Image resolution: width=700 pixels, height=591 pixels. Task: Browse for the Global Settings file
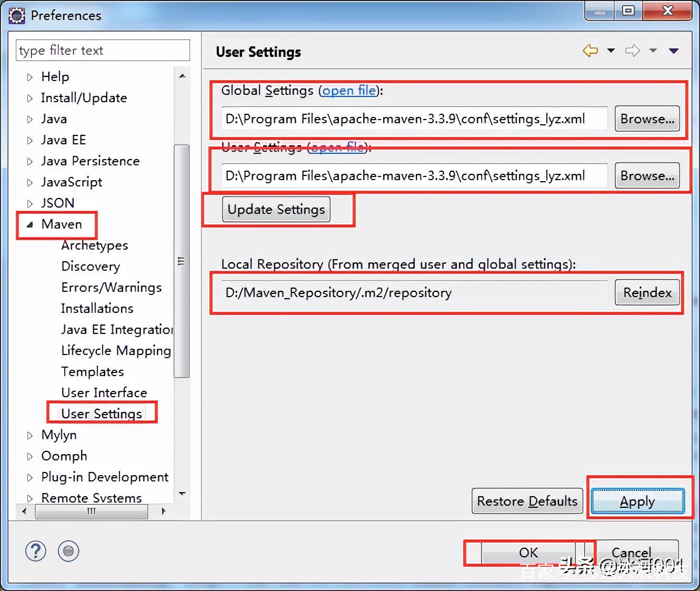coord(647,119)
